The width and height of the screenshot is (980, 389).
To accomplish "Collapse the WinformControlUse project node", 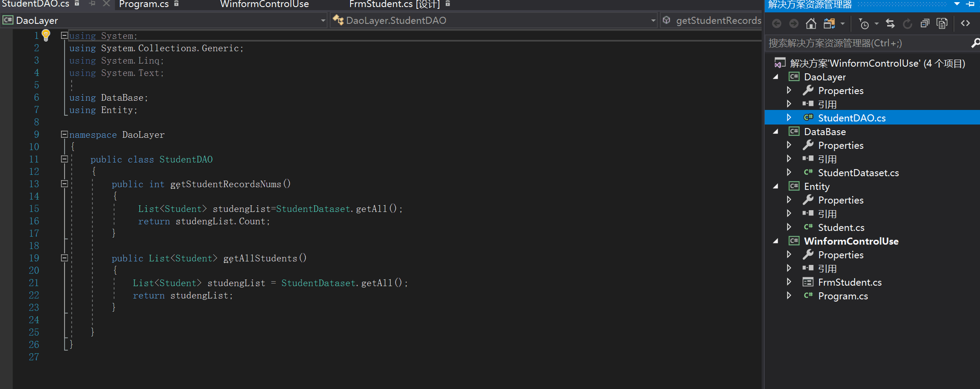I will click(x=776, y=241).
